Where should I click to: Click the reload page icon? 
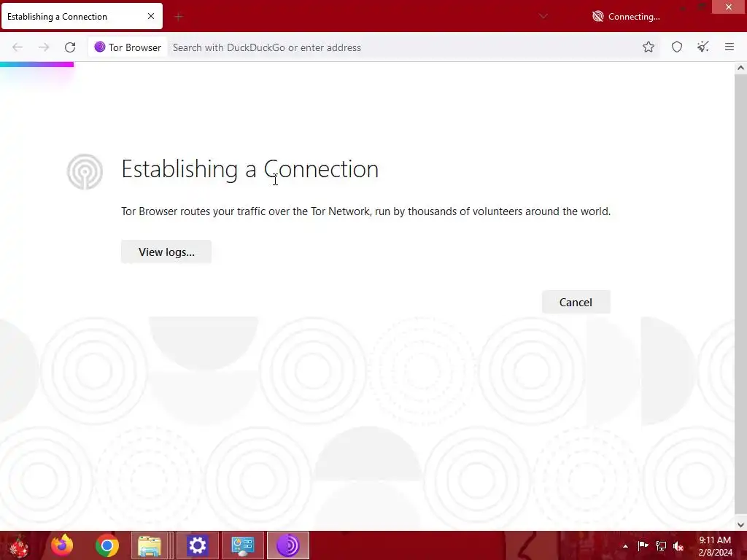70,47
